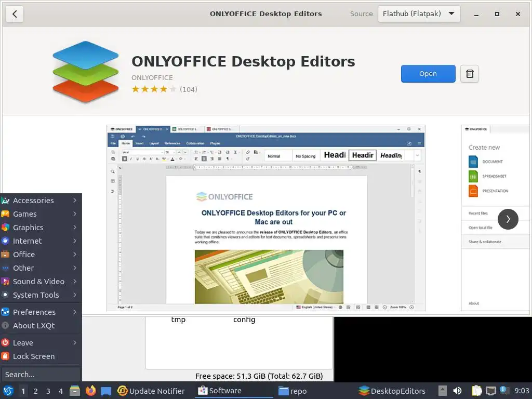
Task: Expand the Games menu category
Action: 41,214
